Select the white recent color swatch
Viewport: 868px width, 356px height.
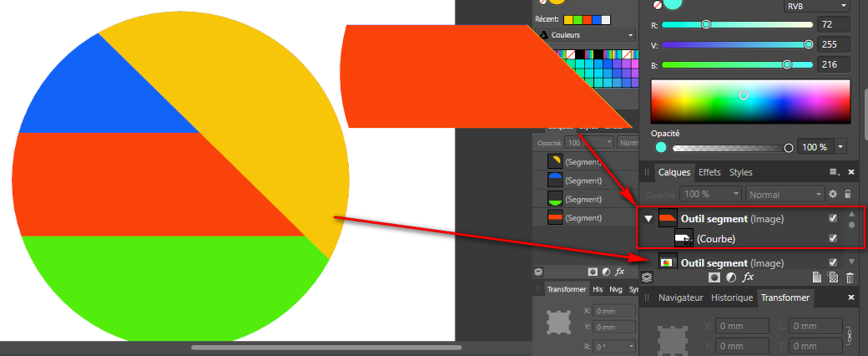[x=606, y=20]
